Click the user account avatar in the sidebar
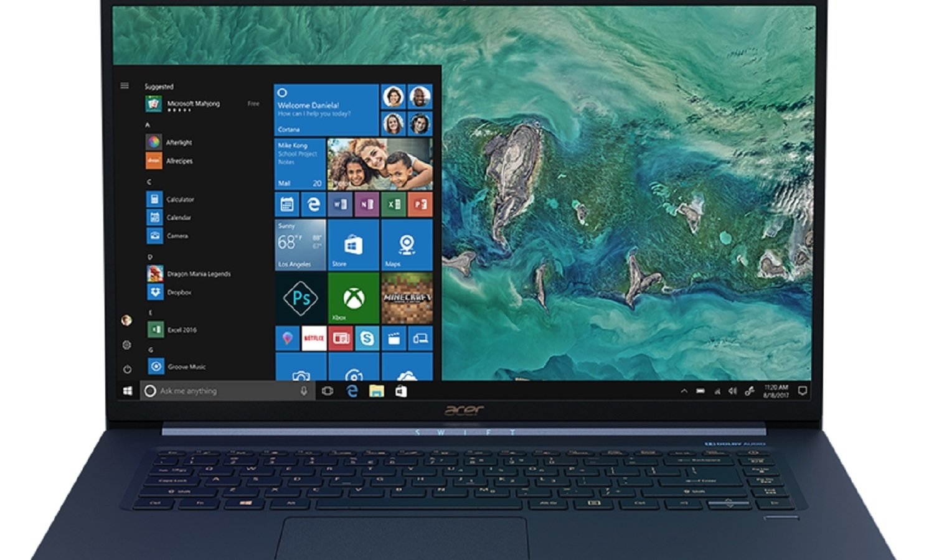 point(126,319)
